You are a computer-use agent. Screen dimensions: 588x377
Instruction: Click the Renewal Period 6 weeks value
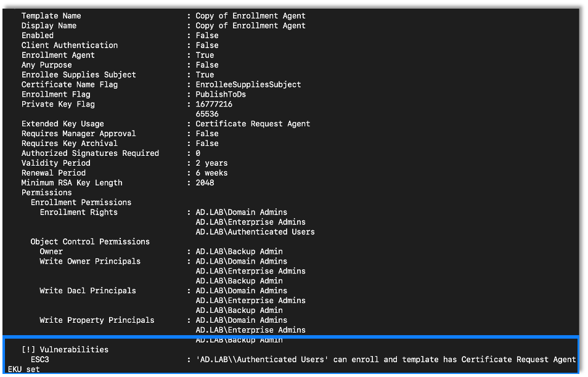(x=211, y=173)
